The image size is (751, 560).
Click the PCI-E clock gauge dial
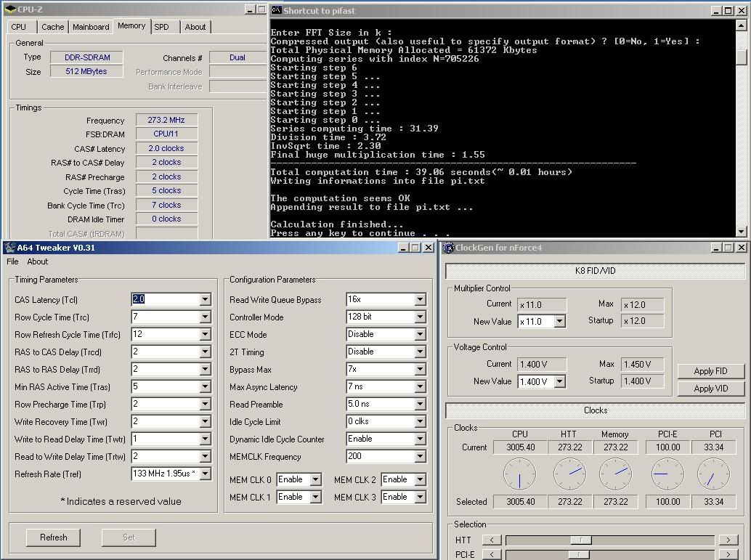(667, 474)
